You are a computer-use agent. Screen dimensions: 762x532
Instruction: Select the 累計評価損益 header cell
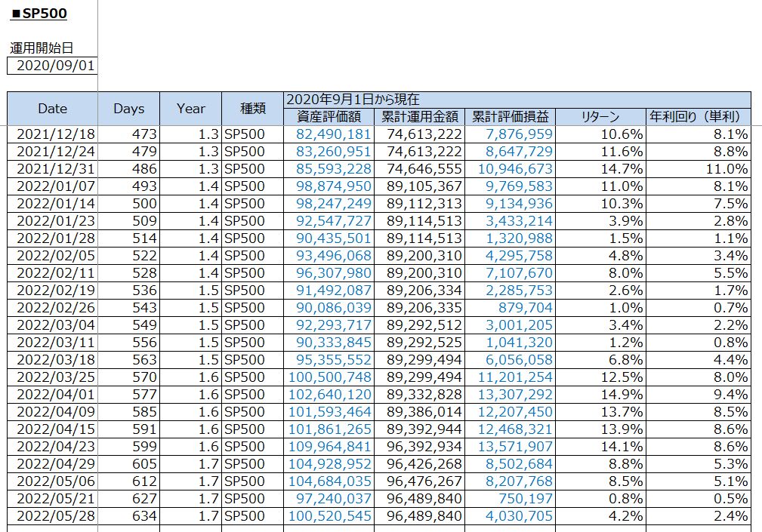pos(510,117)
